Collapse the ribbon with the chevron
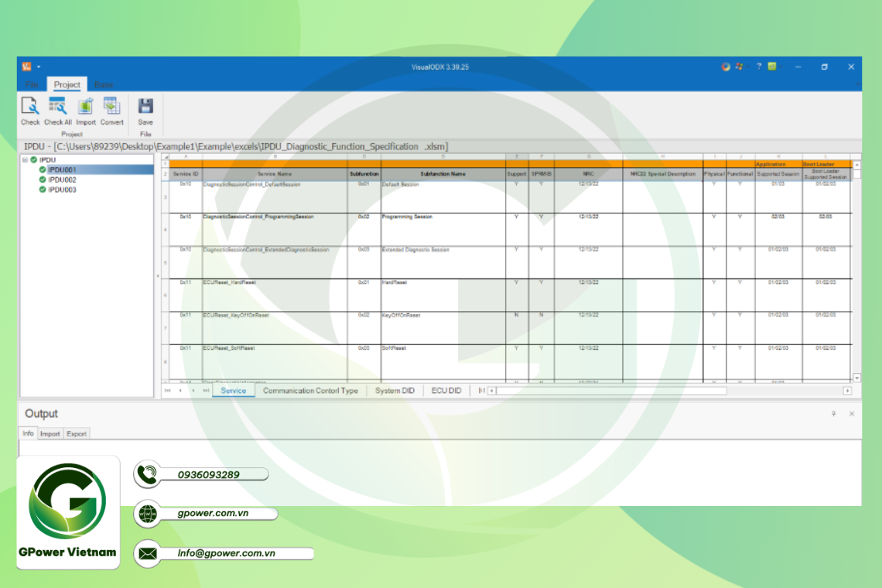This screenshot has height=588, width=882. [858, 84]
